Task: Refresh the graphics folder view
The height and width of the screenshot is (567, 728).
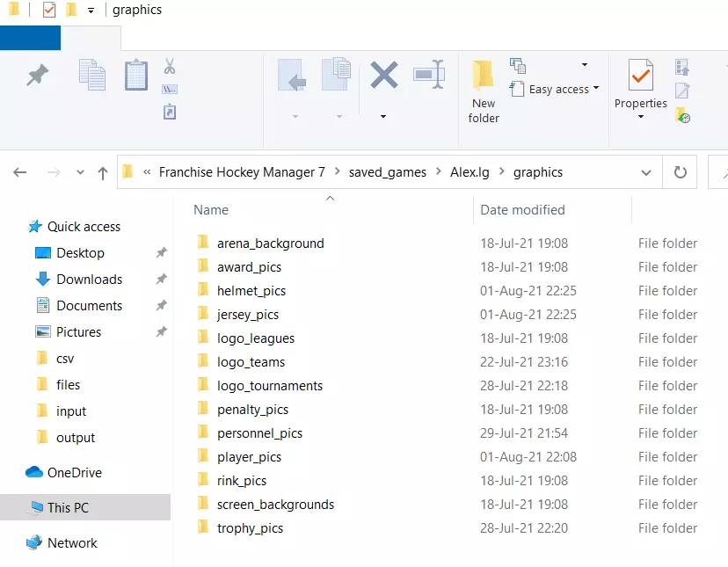Action: (x=681, y=172)
